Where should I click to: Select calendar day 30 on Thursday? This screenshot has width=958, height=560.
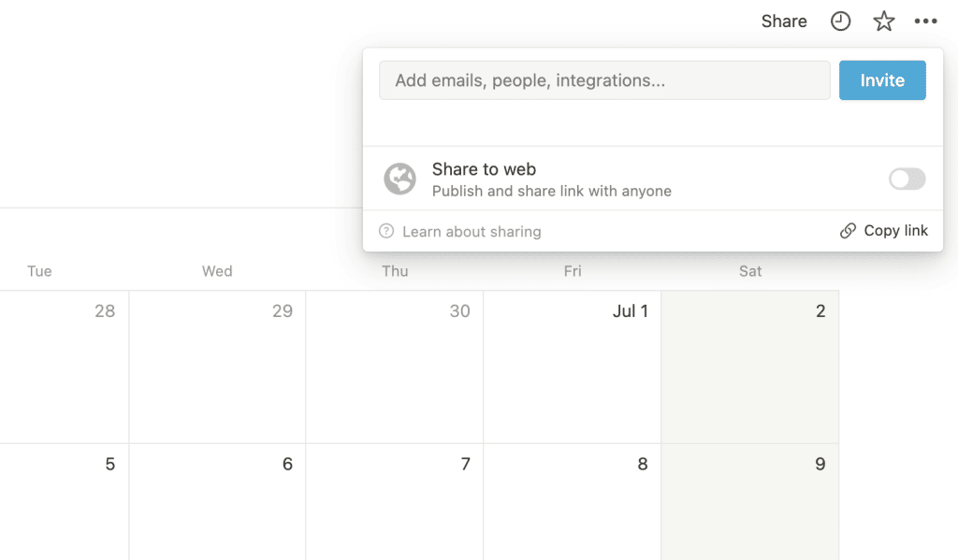pos(395,367)
